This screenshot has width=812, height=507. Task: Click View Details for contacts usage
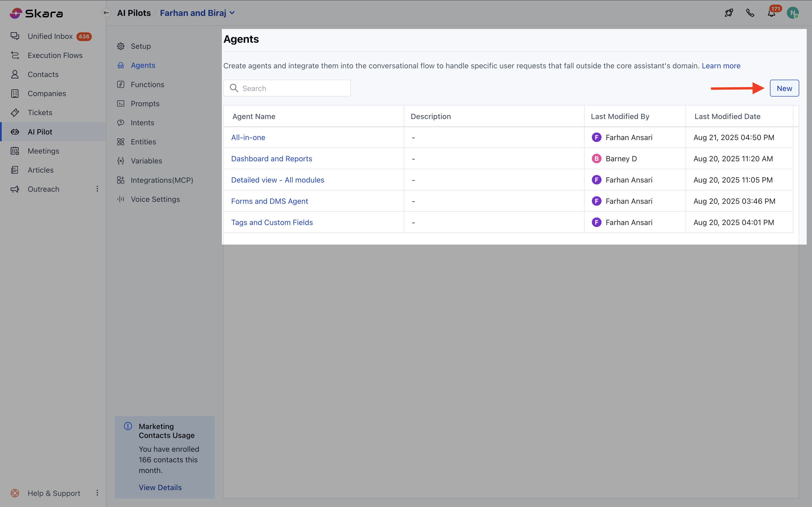click(x=160, y=487)
